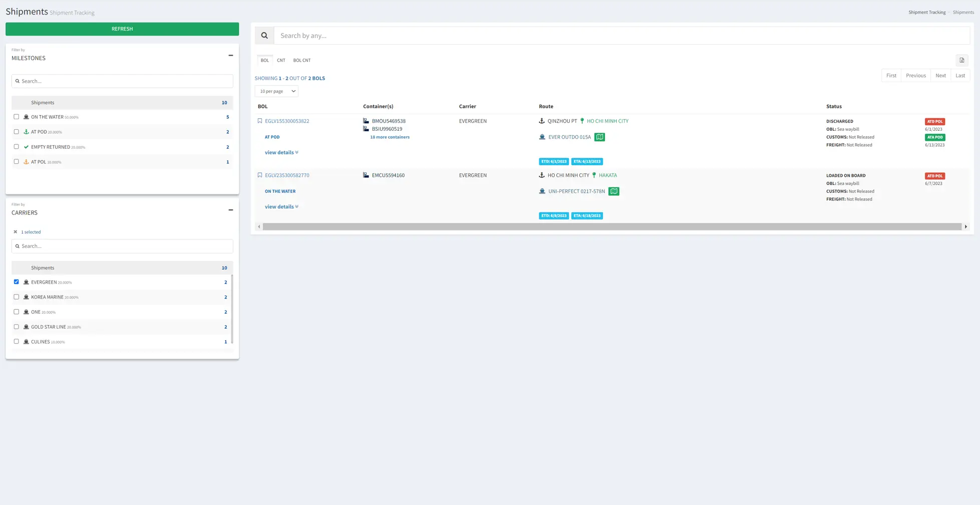Focus the Carriers search field
980x505 pixels.
point(122,246)
